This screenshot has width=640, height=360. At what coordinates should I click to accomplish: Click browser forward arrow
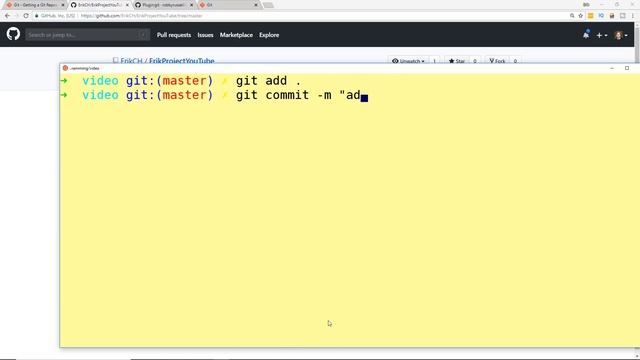click(x=17, y=16)
